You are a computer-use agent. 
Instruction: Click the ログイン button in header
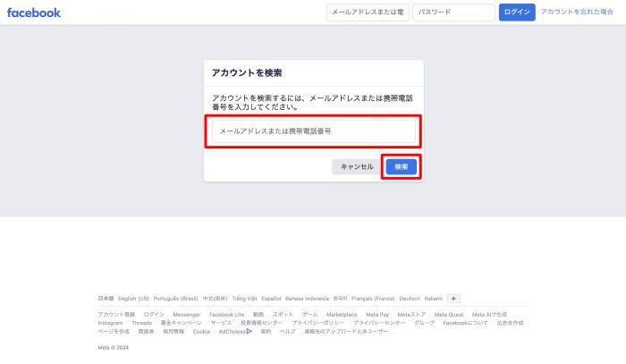pyautogui.click(x=517, y=13)
